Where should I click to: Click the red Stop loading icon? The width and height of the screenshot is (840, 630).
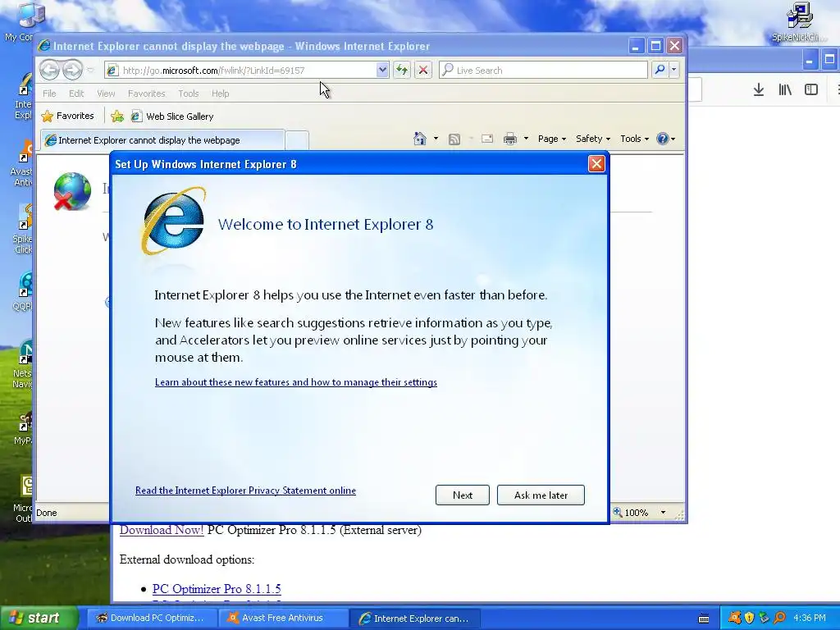point(423,71)
